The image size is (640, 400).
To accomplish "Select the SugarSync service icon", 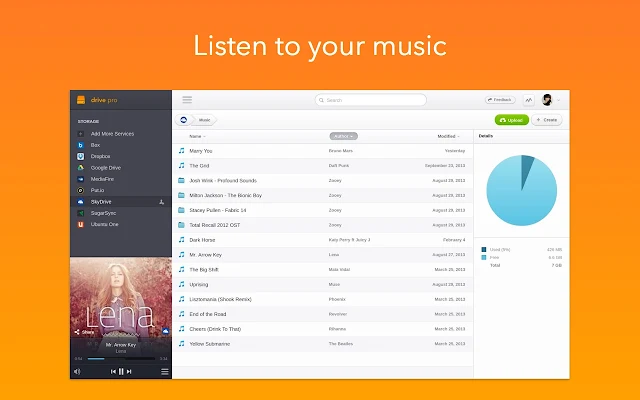I will pos(81,213).
